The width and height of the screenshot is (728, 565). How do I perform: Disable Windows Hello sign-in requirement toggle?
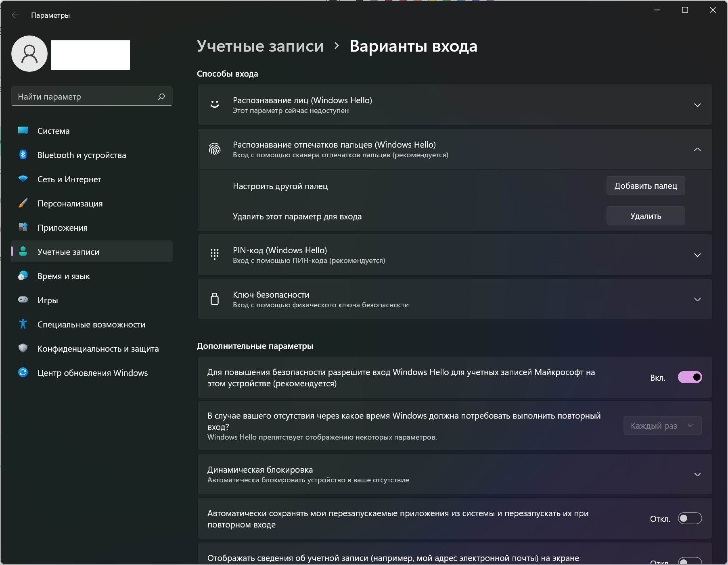point(690,377)
